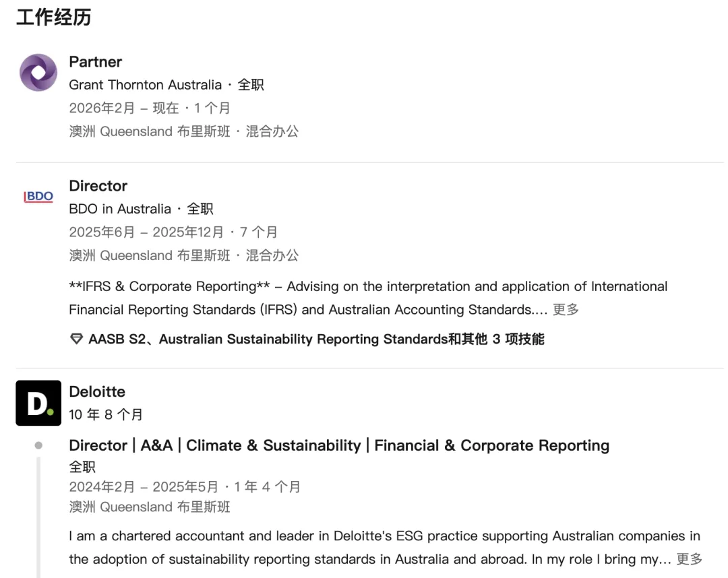This screenshot has width=728, height=578.
Task: Click the 工作经历 section heading
Action: pos(53,18)
